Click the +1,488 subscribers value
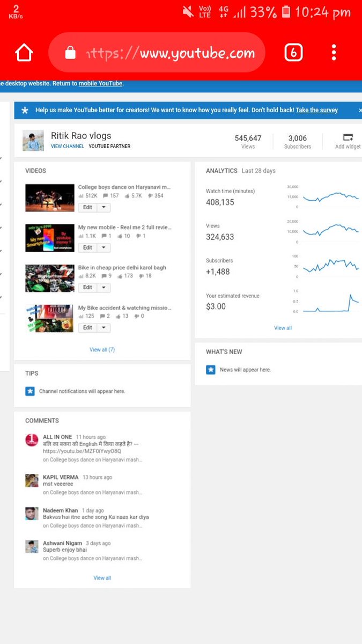The height and width of the screenshot is (644, 362). pos(218,272)
